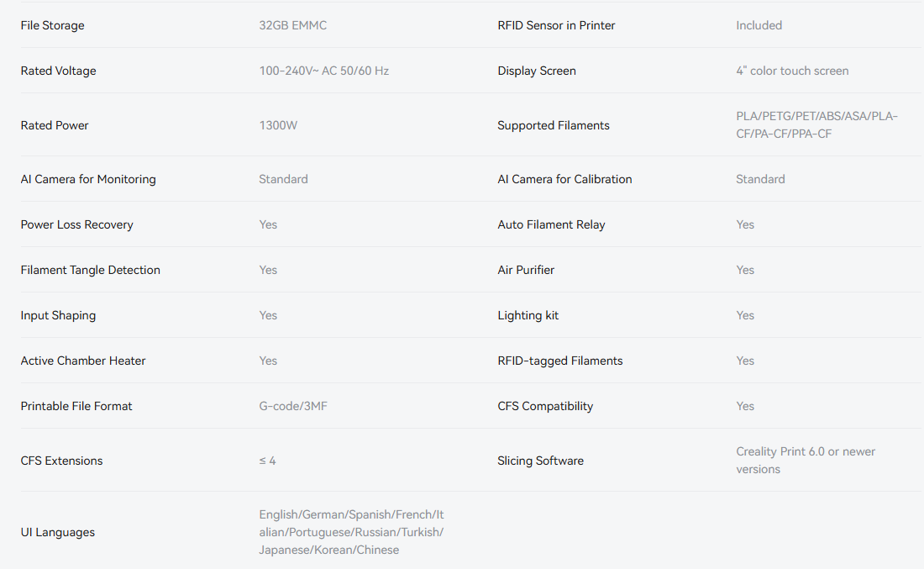
Task: Click the AI Camera for Calibration label
Action: [564, 179]
